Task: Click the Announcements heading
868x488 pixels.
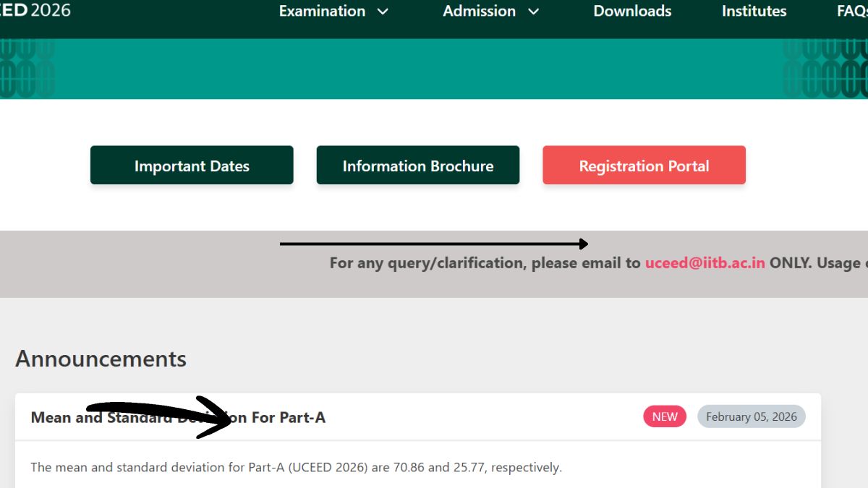Action: [x=101, y=359]
